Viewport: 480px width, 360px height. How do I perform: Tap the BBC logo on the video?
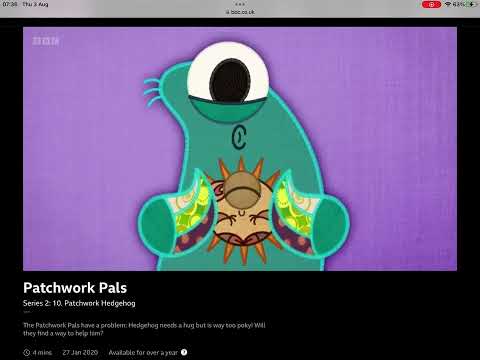click(x=46, y=41)
